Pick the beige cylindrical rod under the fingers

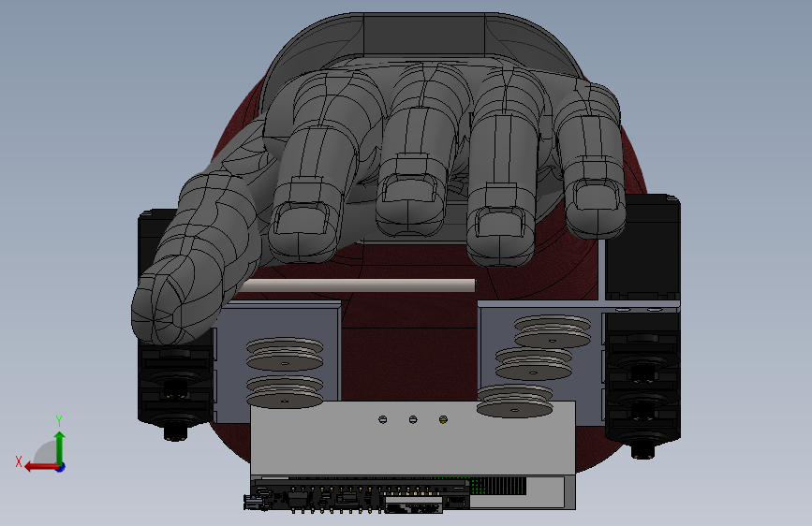pos(358,285)
